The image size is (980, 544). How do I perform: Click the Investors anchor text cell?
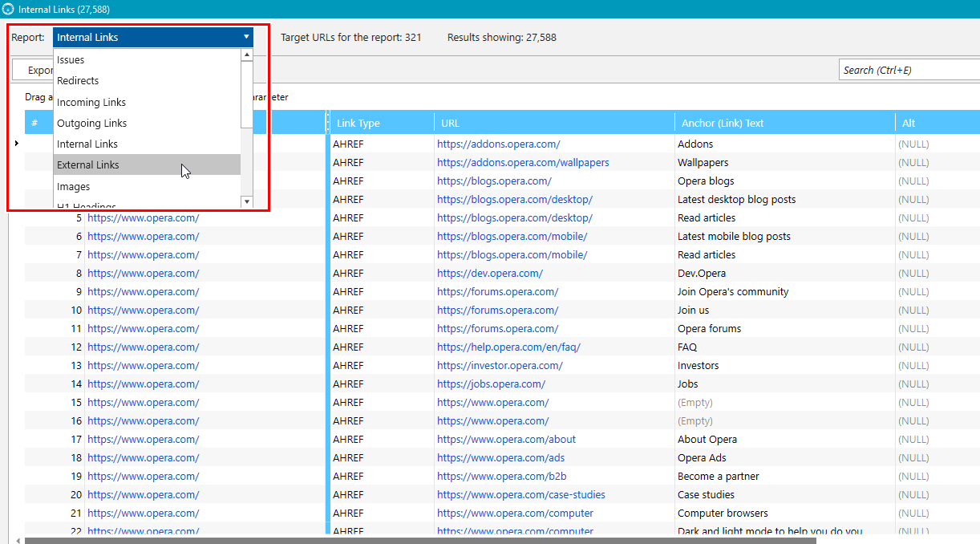785,365
